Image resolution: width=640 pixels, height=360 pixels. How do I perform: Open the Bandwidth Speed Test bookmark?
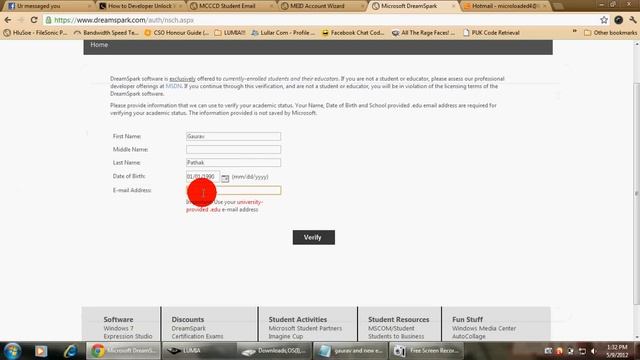[x=106, y=33]
